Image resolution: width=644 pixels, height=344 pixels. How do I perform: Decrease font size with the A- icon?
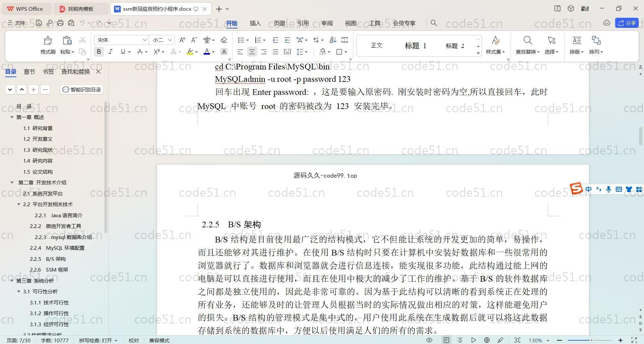194,40
